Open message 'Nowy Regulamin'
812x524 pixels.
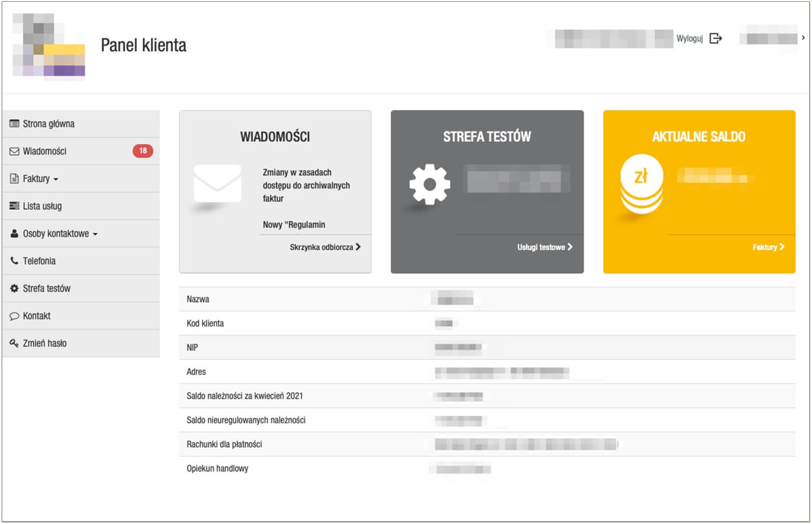(x=294, y=224)
